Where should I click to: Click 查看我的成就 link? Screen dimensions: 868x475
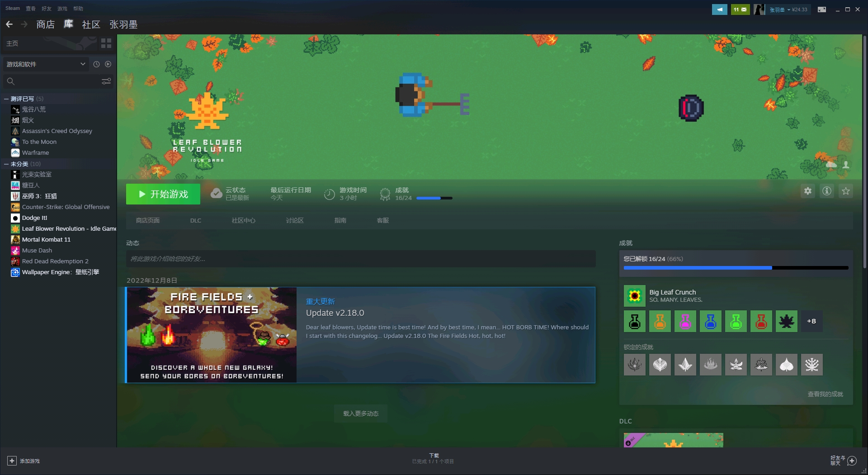(826, 394)
